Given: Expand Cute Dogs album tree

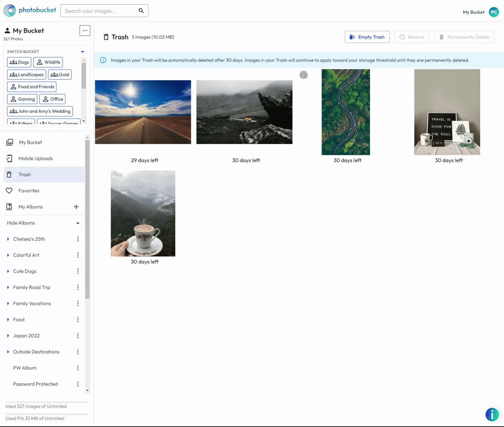Looking at the screenshot, I should click(8, 271).
